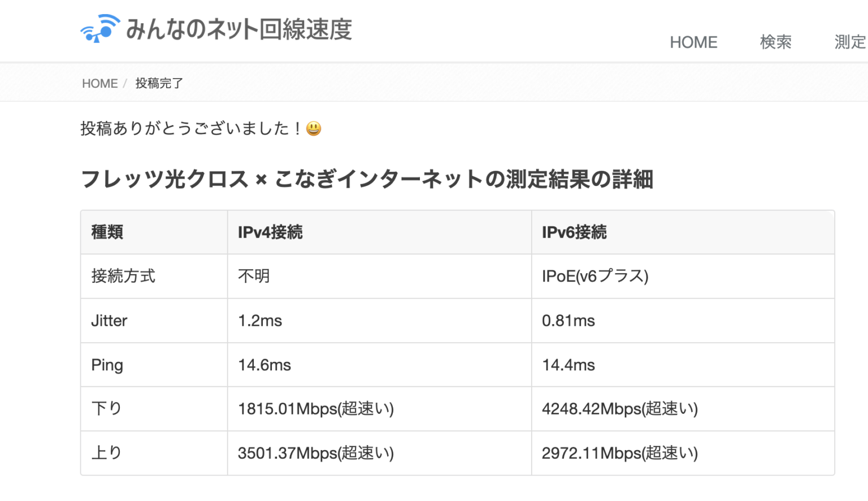Click the measurement results heading text
Image resolution: width=868 pixels, height=501 pixels.
tap(367, 179)
